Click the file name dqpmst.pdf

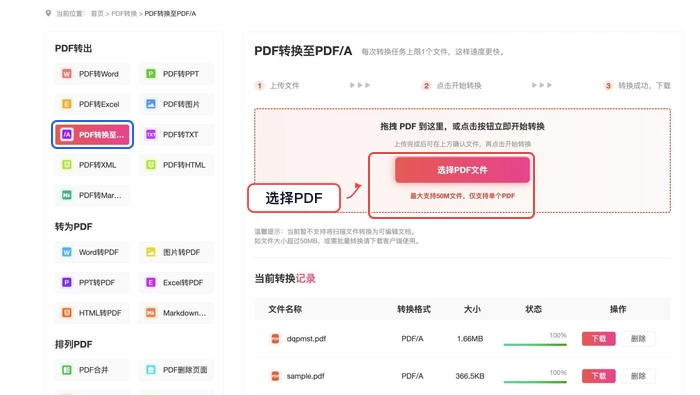[306, 339]
